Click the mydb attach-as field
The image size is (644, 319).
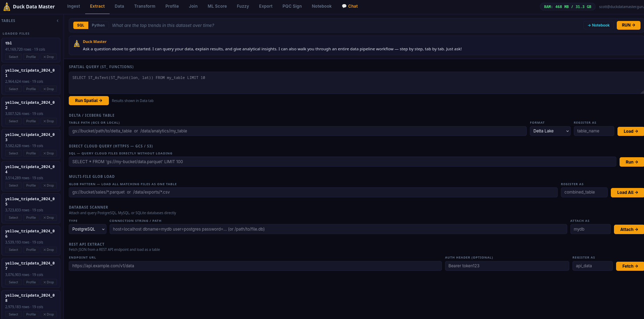[590, 229]
